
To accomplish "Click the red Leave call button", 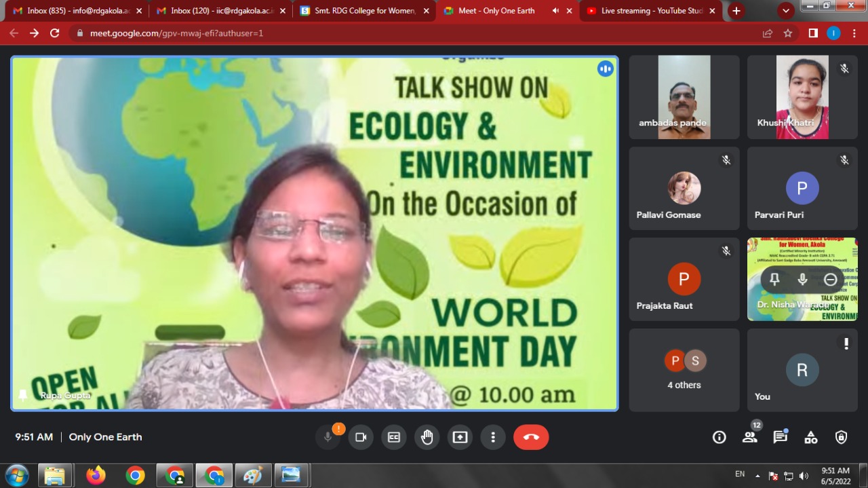I will [531, 437].
